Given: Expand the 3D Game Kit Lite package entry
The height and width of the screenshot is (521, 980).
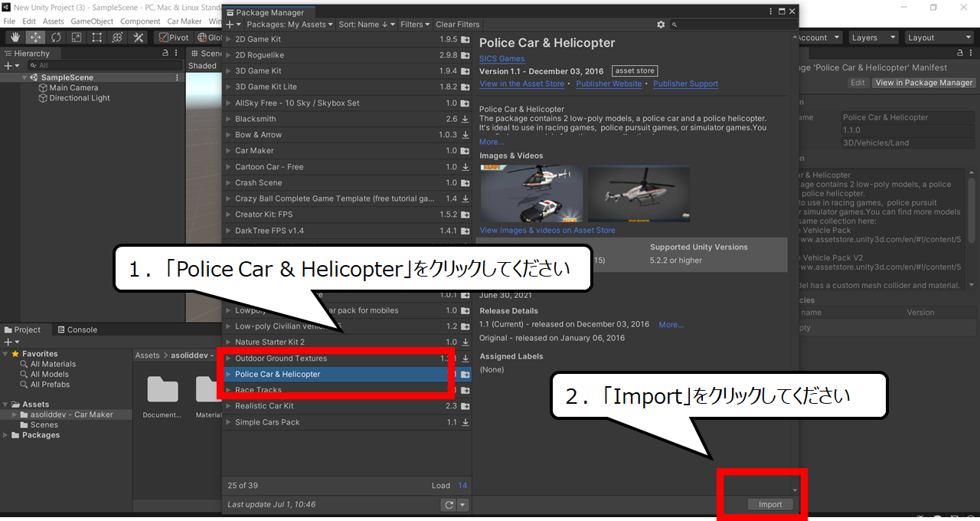Looking at the screenshot, I should click(228, 87).
